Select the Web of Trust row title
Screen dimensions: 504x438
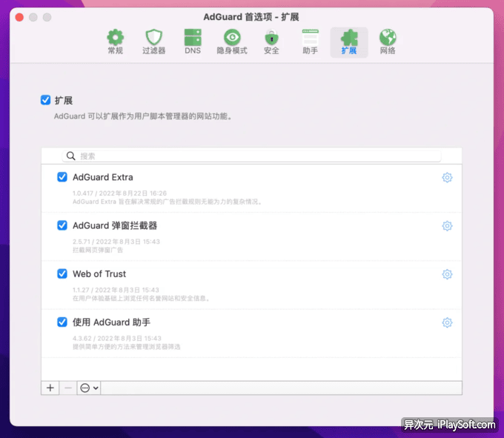point(99,273)
